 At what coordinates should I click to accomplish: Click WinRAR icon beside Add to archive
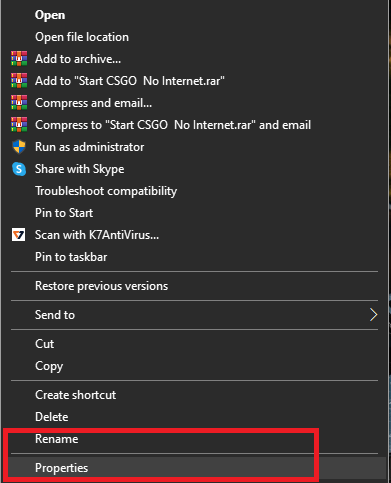(19, 59)
